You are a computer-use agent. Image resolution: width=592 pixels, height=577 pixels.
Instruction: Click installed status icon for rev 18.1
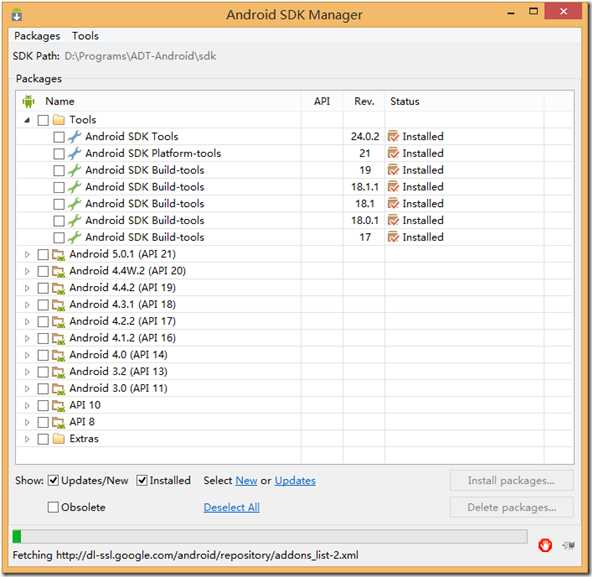pos(393,204)
